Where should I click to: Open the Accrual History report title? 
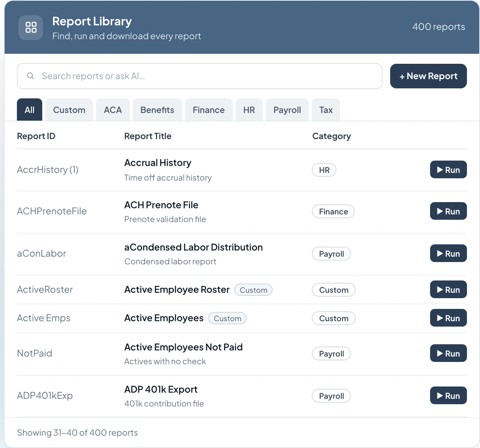pyautogui.click(x=158, y=163)
